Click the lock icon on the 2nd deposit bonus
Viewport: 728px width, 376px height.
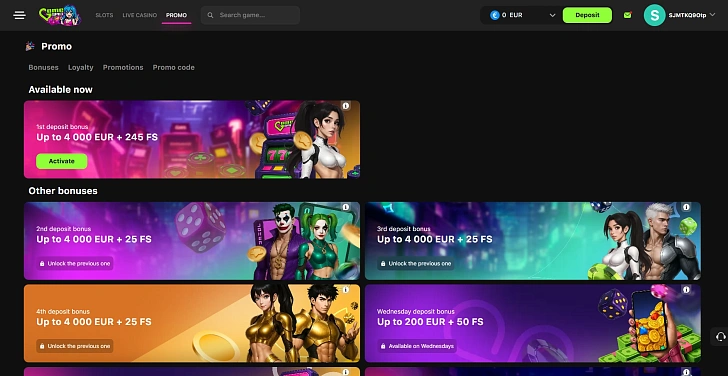[42, 264]
